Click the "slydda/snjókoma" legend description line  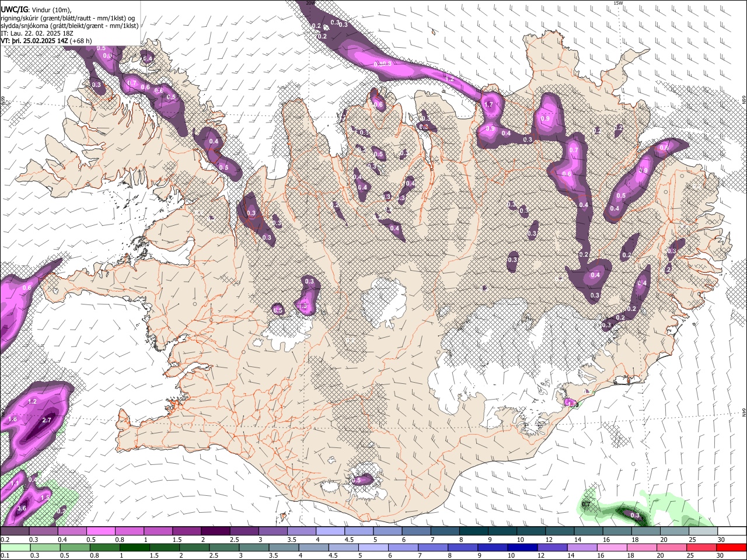coord(69,26)
